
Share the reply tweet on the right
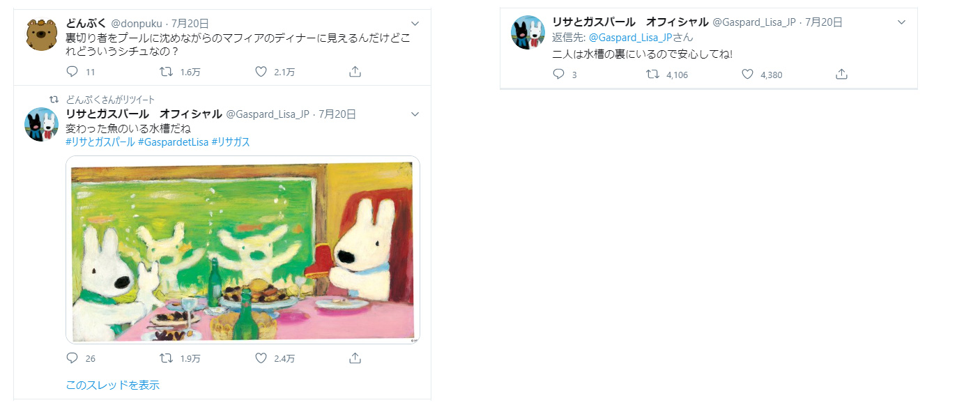pyautogui.click(x=841, y=75)
